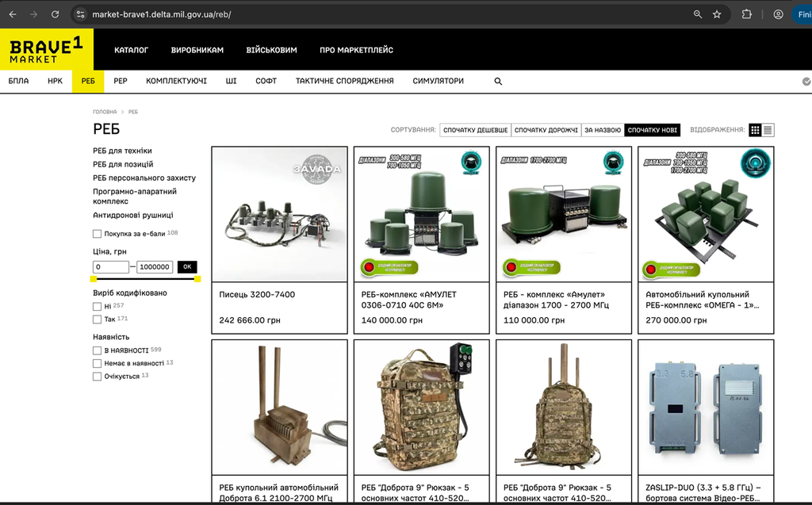Check the В наявності availability filter
Screen dimensions: 812x505
[x=97, y=350]
